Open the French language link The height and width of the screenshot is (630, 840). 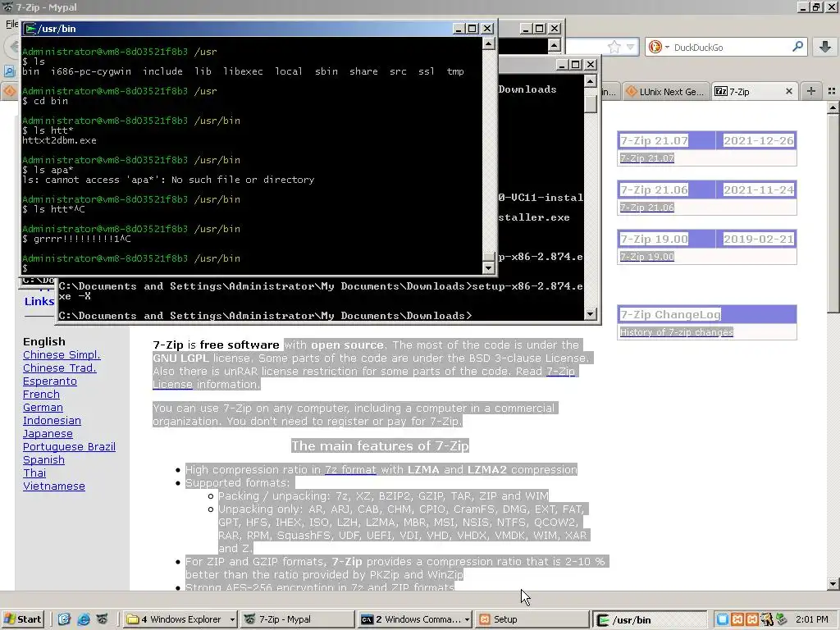tap(41, 395)
